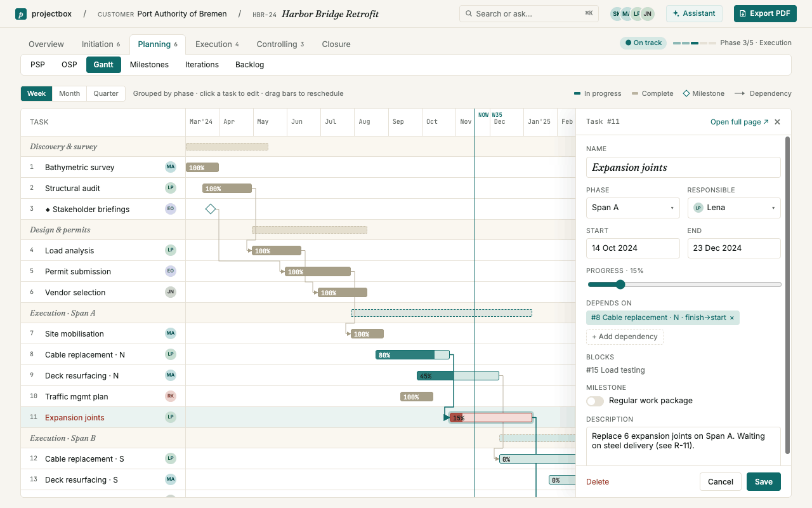This screenshot has width=812, height=508.
Task: Click the MA avatar on Site mobilisation row
Action: pos(170,333)
